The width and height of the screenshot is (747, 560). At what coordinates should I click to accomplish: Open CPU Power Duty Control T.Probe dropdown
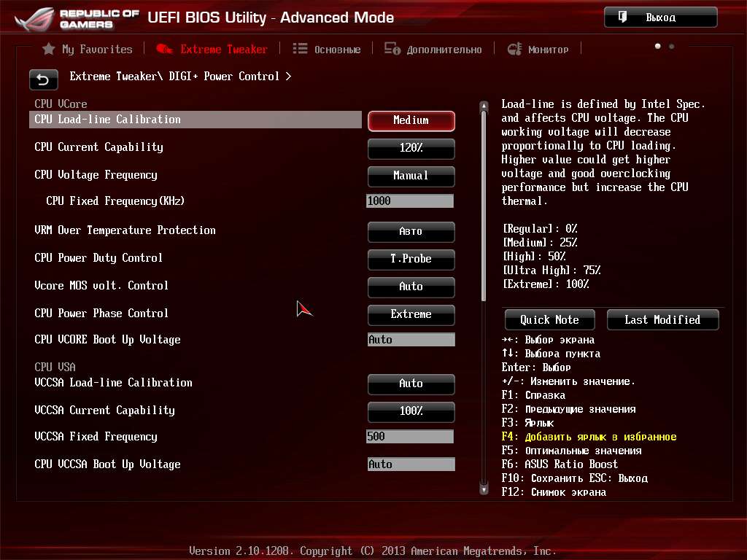click(411, 259)
